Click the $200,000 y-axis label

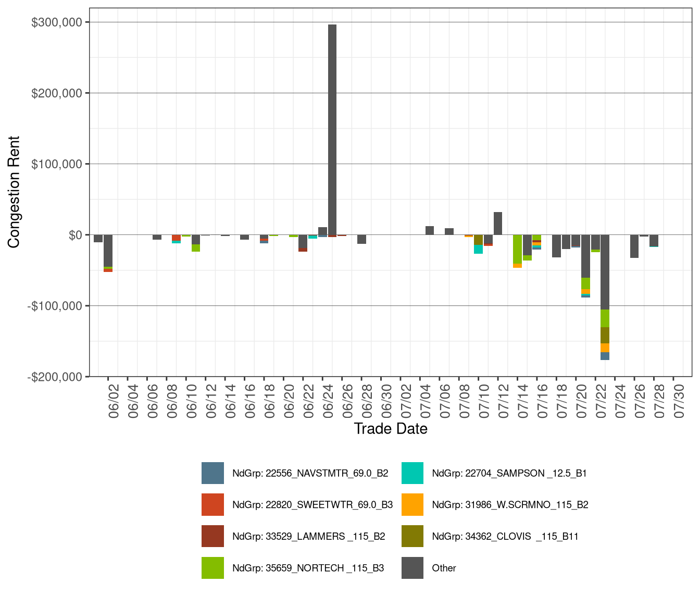point(57,93)
